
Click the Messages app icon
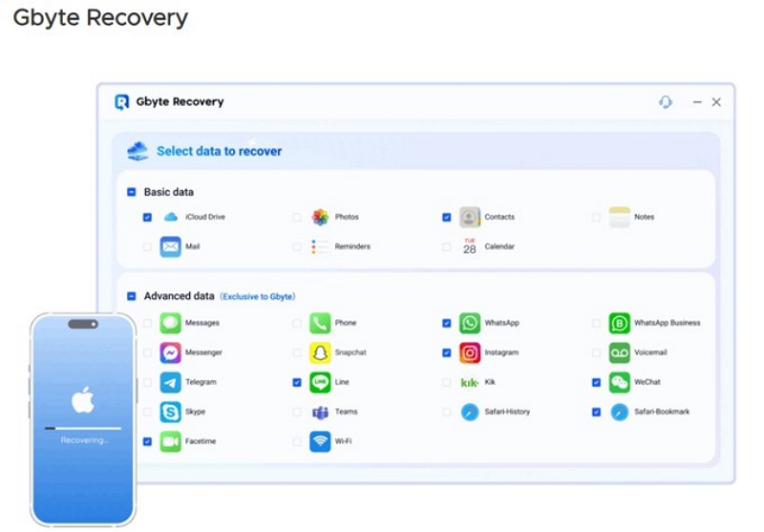click(x=171, y=323)
